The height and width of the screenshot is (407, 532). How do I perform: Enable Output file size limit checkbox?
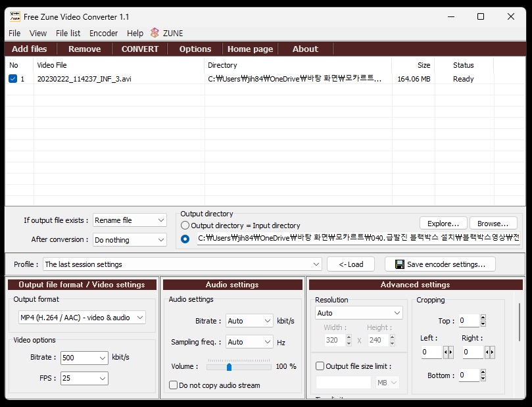[x=320, y=366]
